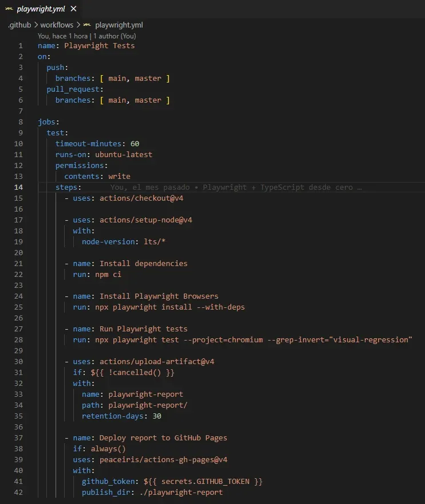The width and height of the screenshot is (425, 504).
Task: Click the YAML file icon in tab
Action: point(9,9)
